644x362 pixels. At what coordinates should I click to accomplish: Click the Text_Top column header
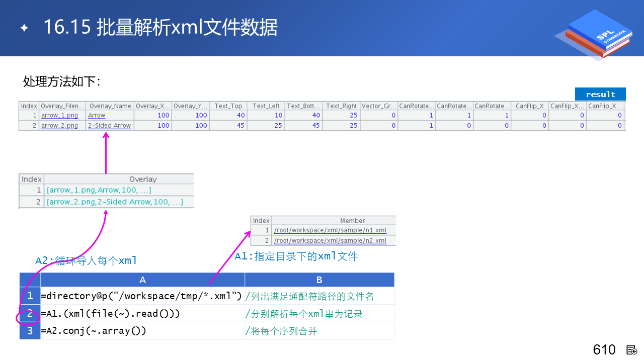pos(228,106)
